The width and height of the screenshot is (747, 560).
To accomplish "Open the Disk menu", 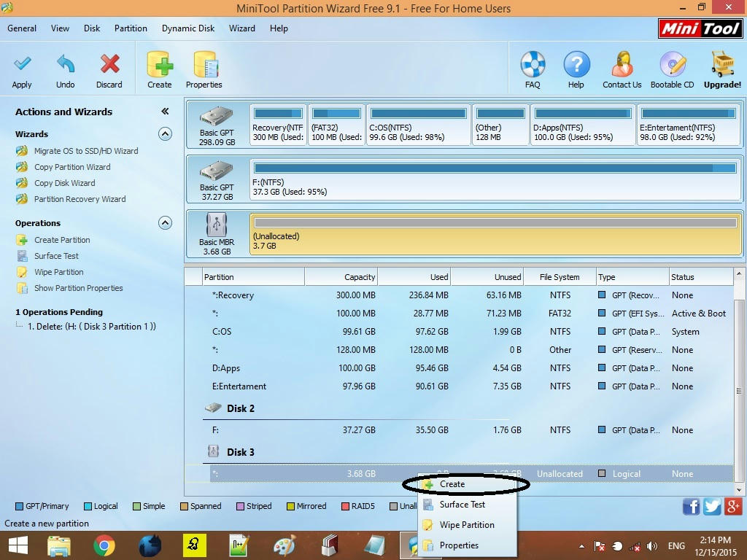I will 92,28.
